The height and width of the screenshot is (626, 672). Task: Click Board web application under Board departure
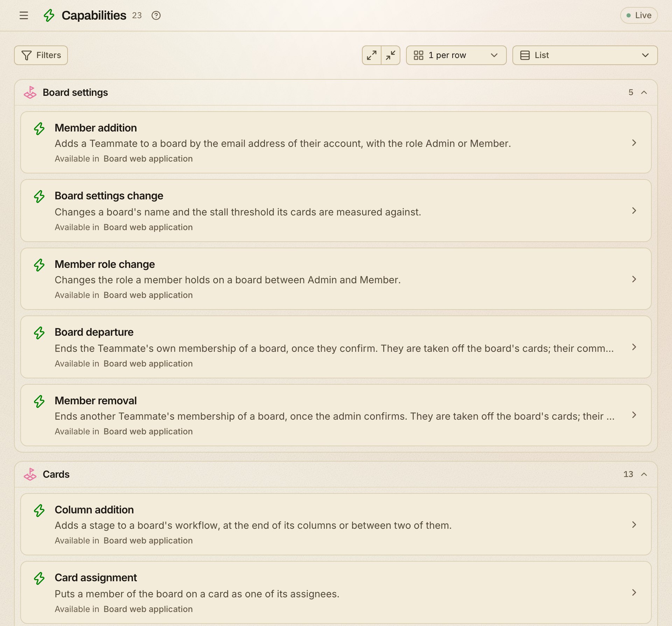click(x=148, y=364)
